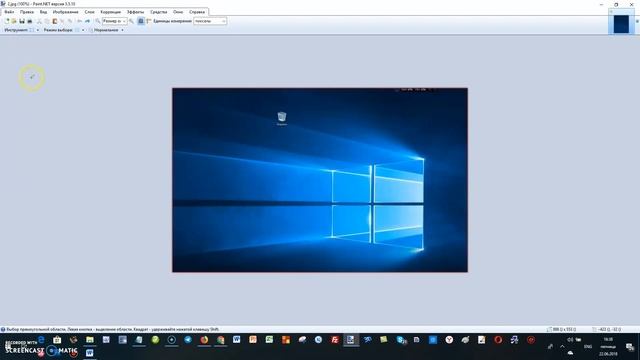Open the taskbar clock and date

coord(608,347)
